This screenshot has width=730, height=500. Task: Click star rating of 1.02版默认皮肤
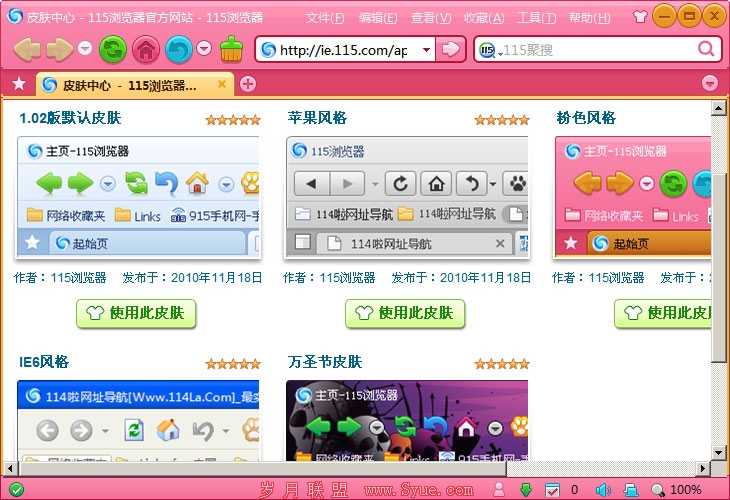(x=233, y=120)
